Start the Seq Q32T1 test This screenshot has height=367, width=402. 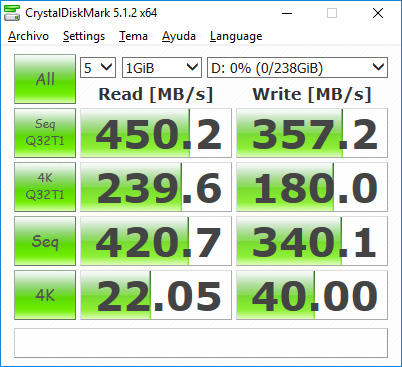pos(45,133)
